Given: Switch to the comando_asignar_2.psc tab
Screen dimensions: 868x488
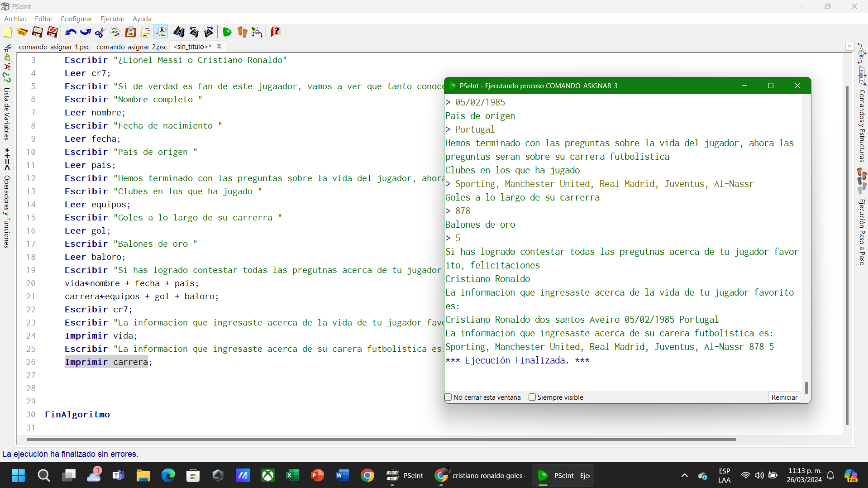Looking at the screenshot, I should click(131, 47).
